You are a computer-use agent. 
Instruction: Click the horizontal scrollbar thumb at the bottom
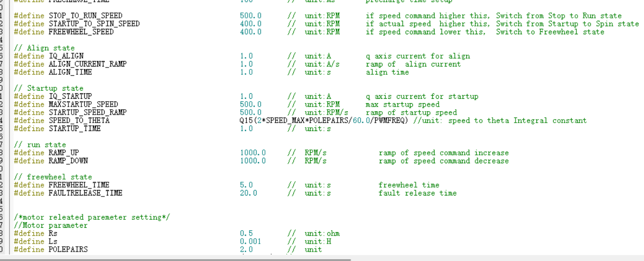[x=174, y=258]
